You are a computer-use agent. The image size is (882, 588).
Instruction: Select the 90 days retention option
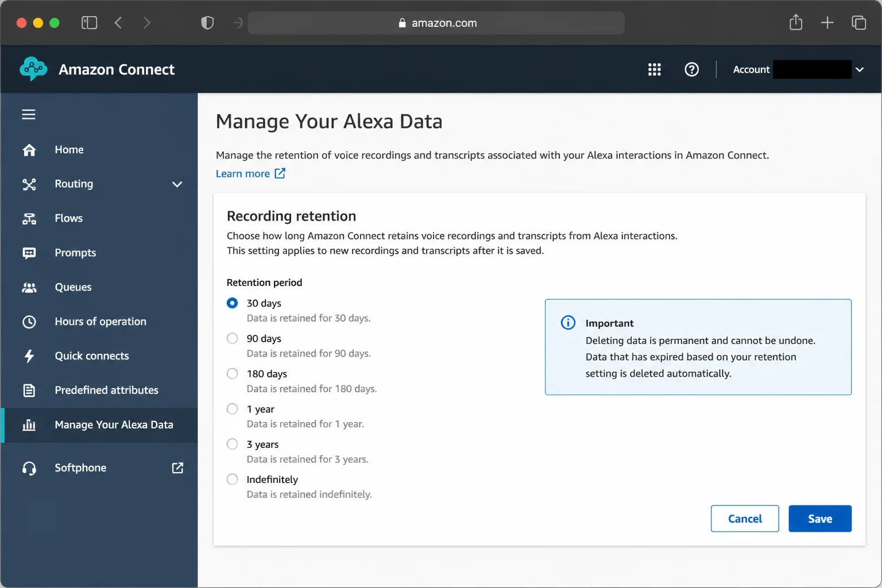click(x=233, y=339)
